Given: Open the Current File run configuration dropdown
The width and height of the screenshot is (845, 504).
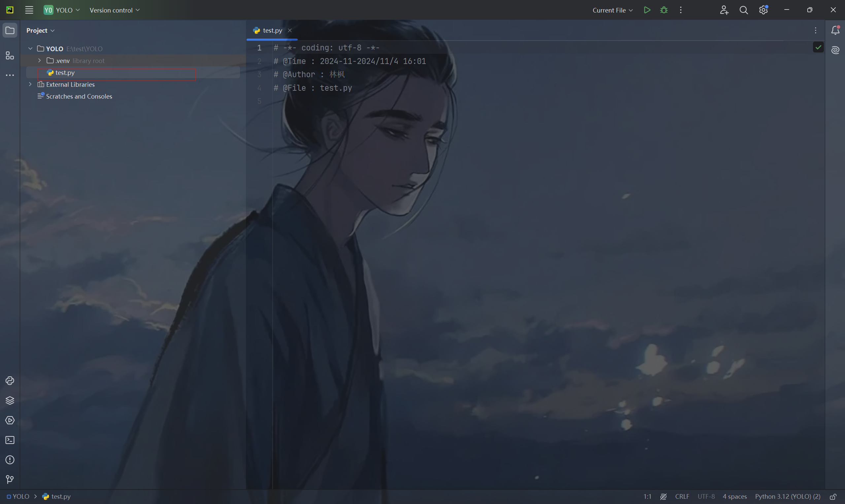Looking at the screenshot, I should click(612, 10).
